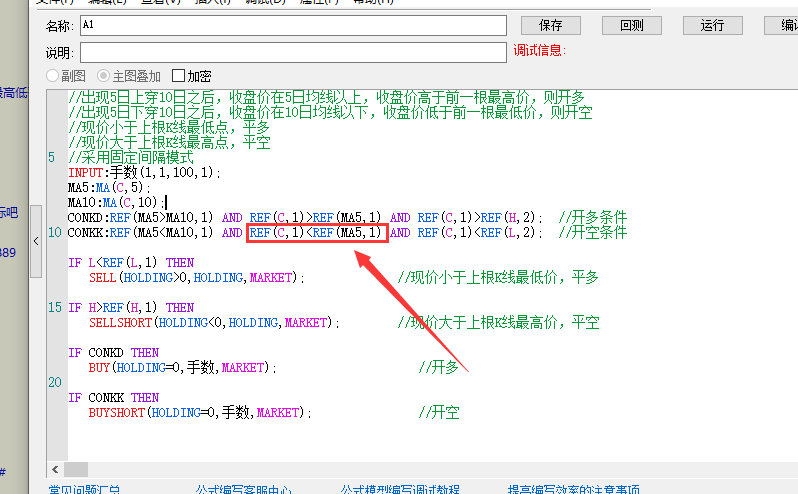
Task: Click the REF(C,1)>REF(H,2) expression
Action: [x=477, y=218]
